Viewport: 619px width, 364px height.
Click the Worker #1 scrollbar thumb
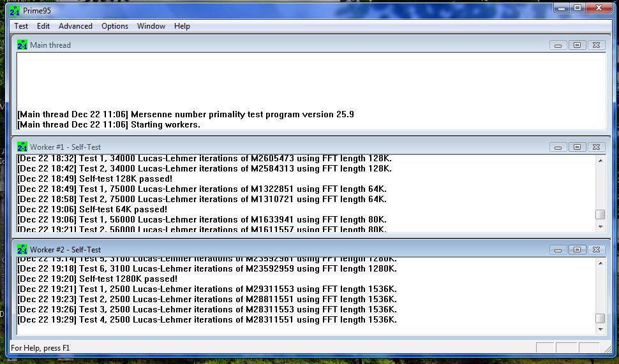(x=600, y=215)
